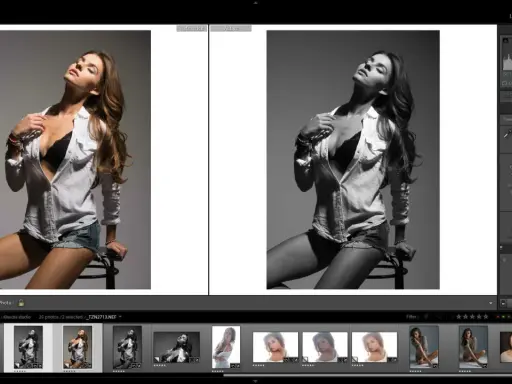Set filter rating to five stars
This screenshot has width=512, height=384.
(486, 317)
